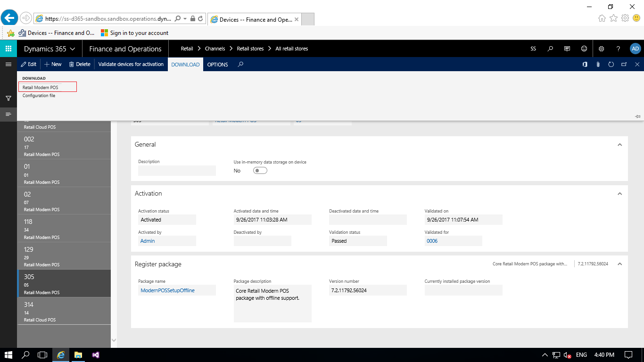Viewport: 644px width, 362px height.
Task: Collapse the General section
Action: click(619, 145)
